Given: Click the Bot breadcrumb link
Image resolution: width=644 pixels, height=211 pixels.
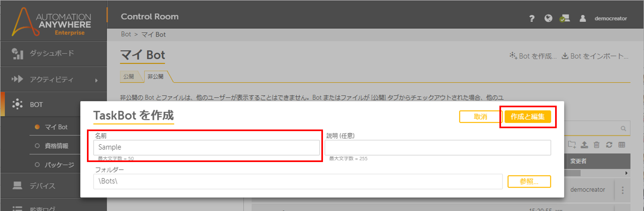Looking at the screenshot, I should point(126,34).
